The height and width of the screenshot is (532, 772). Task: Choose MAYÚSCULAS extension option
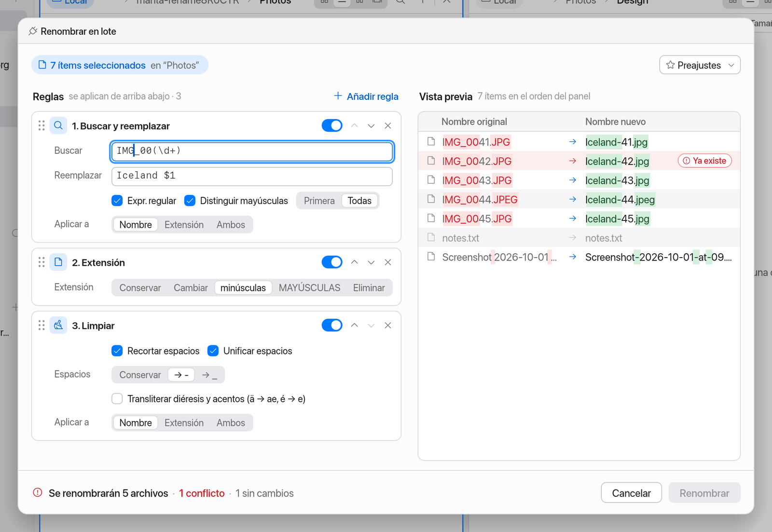pyautogui.click(x=309, y=288)
